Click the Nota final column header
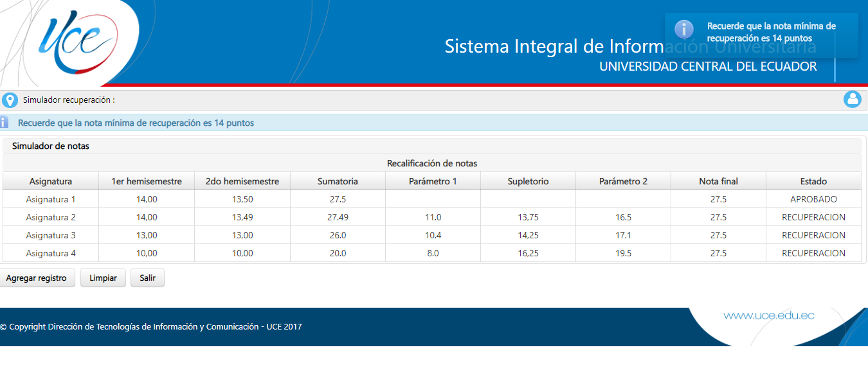This screenshot has height=379, width=868. tap(718, 181)
